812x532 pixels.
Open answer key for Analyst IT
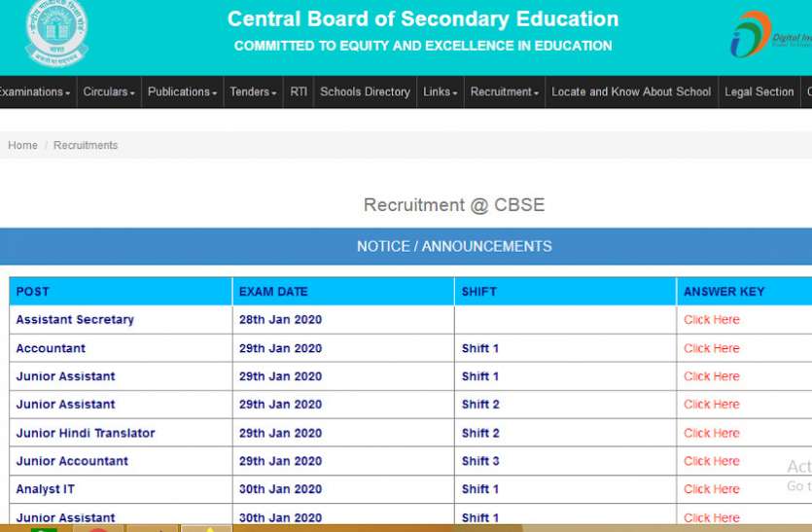tap(712, 489)
